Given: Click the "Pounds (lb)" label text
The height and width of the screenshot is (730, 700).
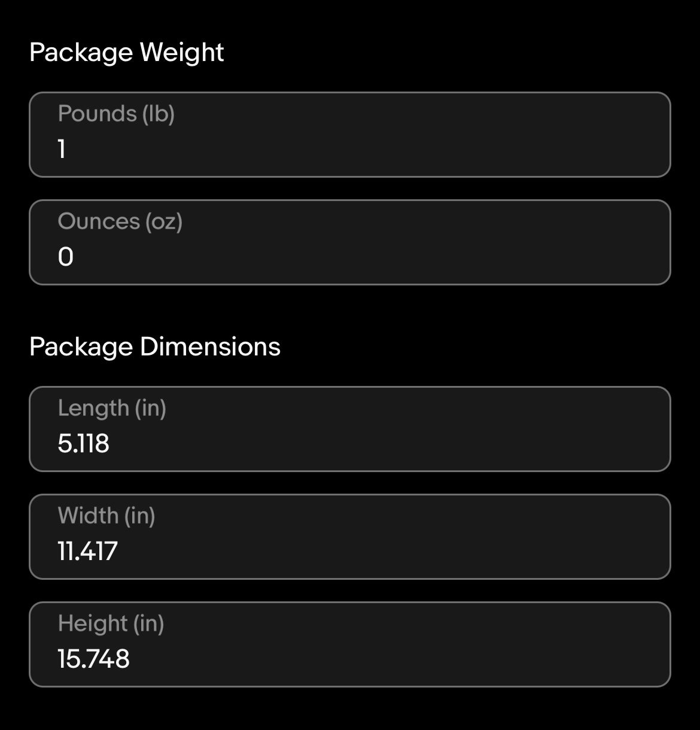Looking at the screenshot, I should [116, 114].
